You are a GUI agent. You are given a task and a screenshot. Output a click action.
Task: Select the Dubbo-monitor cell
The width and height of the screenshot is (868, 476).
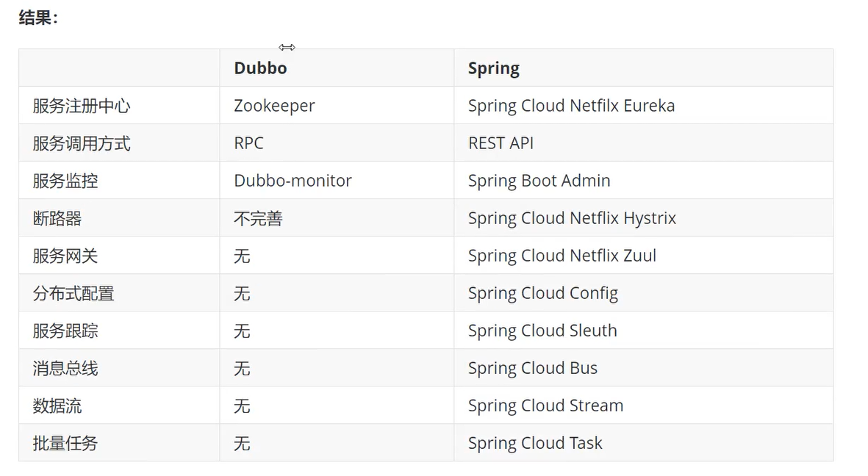tap(337, 181)
